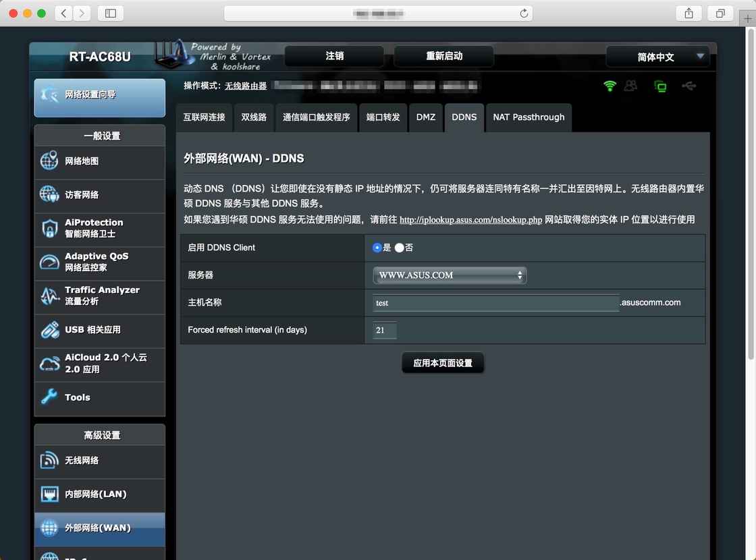Open Tools wrench icon
This screenshot has width=756, height=560.
(49, 397)
